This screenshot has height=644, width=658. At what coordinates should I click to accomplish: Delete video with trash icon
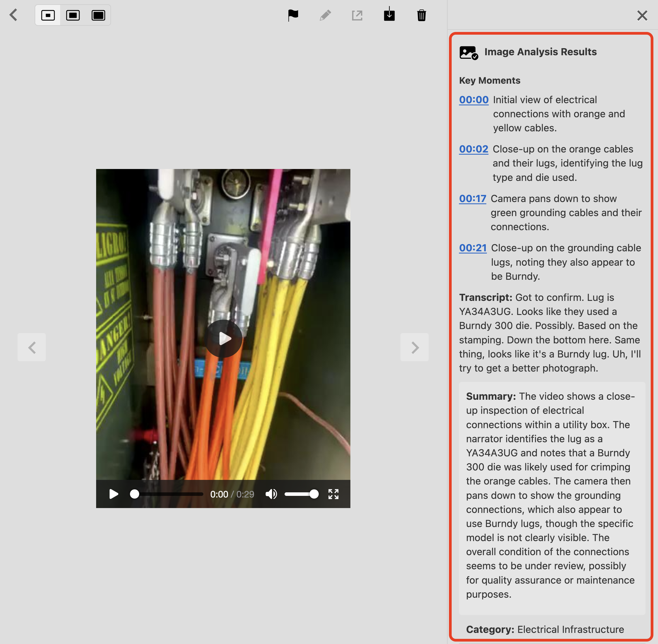point(421,15)
